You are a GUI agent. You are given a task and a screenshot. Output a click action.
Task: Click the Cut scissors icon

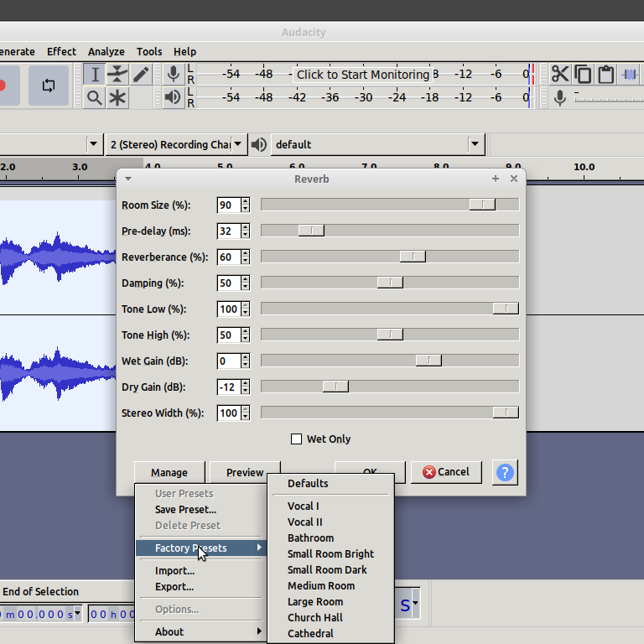[x=559, y=75]
